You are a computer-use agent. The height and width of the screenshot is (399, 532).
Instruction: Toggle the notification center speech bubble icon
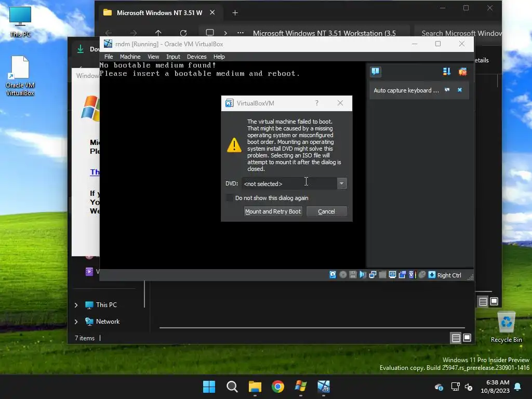click(x=375, y=71)
